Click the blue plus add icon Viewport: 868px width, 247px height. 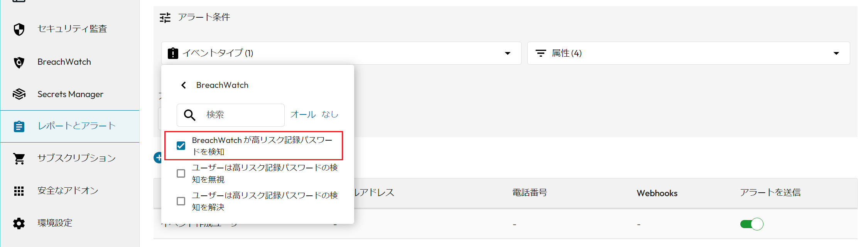tap(158, 158)
